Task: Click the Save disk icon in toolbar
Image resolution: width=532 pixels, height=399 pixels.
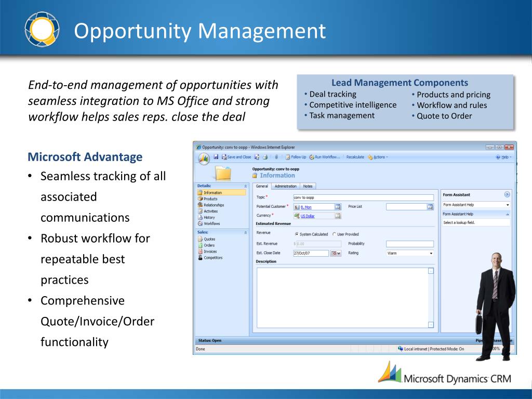Action: coord(216,157)
